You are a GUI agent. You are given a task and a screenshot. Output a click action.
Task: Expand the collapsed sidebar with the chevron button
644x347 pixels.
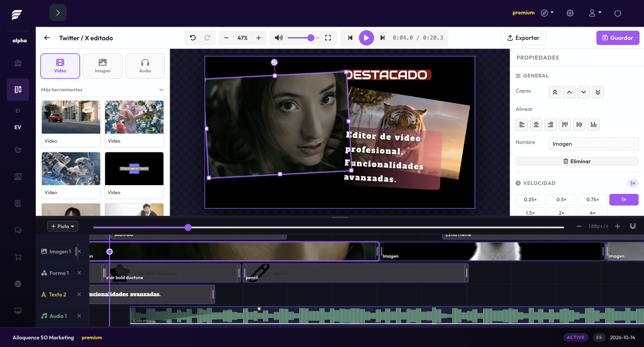click(58, 13)
